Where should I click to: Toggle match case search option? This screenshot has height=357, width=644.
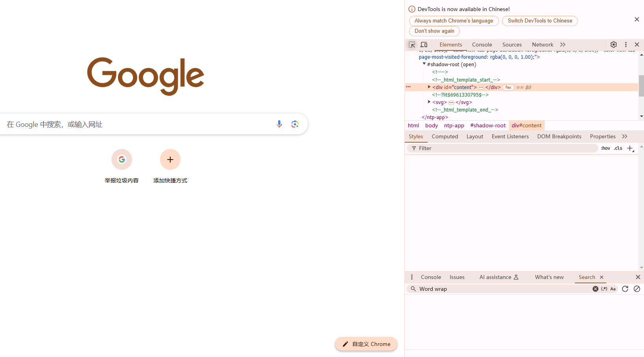click(x=613, y=289)
